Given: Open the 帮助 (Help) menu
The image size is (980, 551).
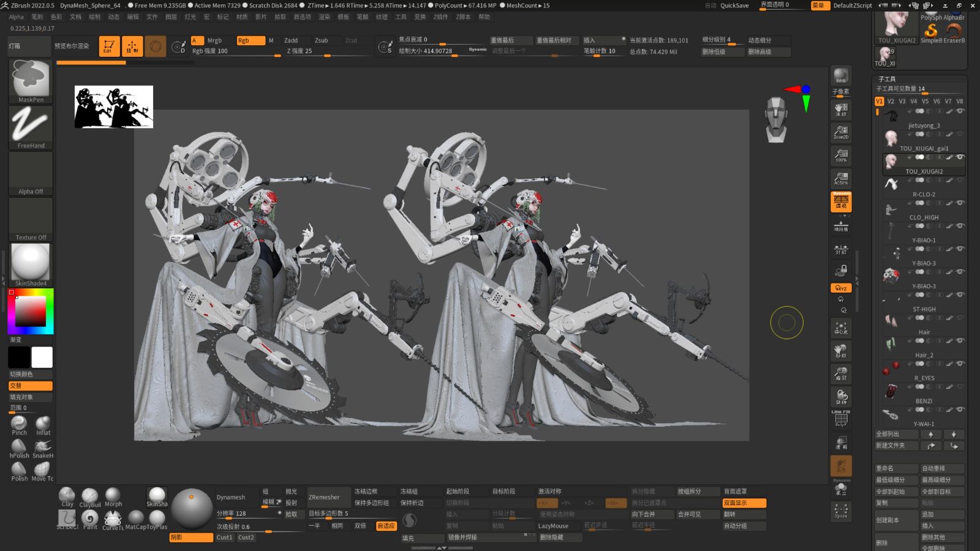Looking at the screenshot, I should click(x=484, y=17).
